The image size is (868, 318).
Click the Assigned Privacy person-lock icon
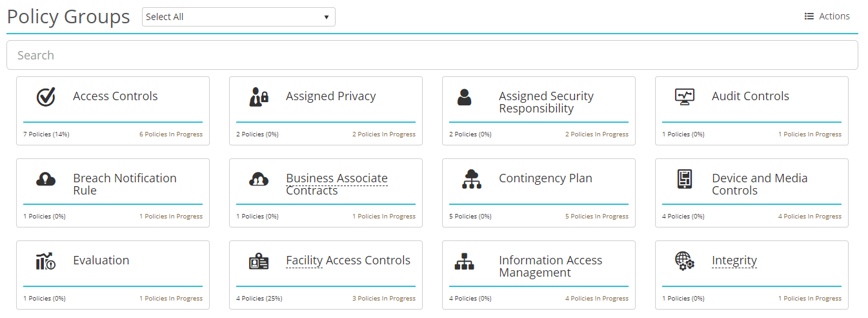(x=258, y=97)
